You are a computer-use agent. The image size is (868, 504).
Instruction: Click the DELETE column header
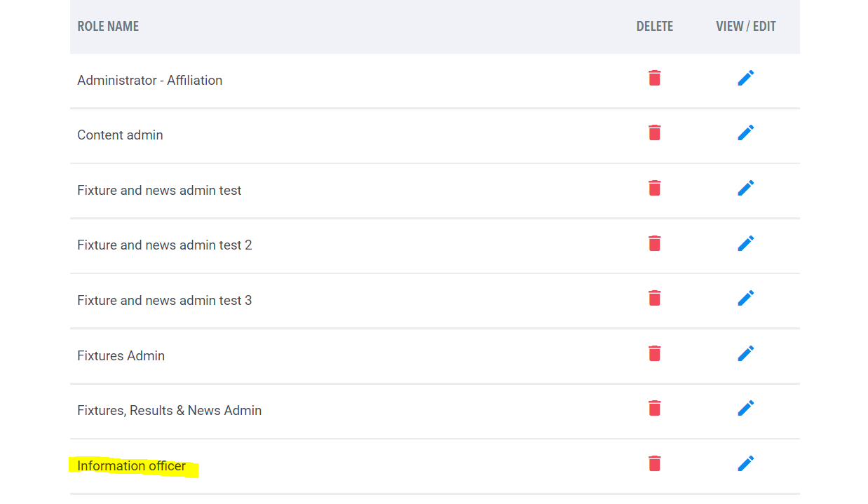point(655,27)
